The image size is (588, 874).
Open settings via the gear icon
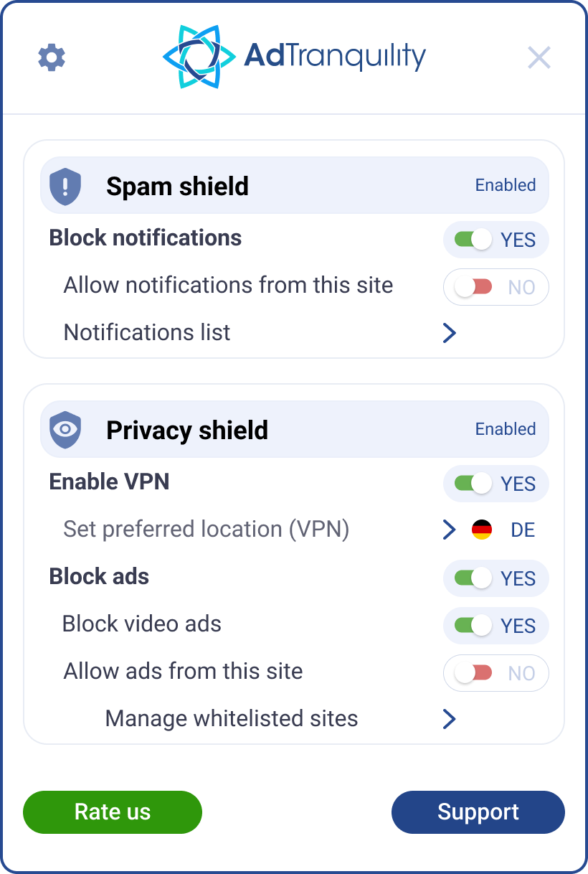[x=52, y=57]
